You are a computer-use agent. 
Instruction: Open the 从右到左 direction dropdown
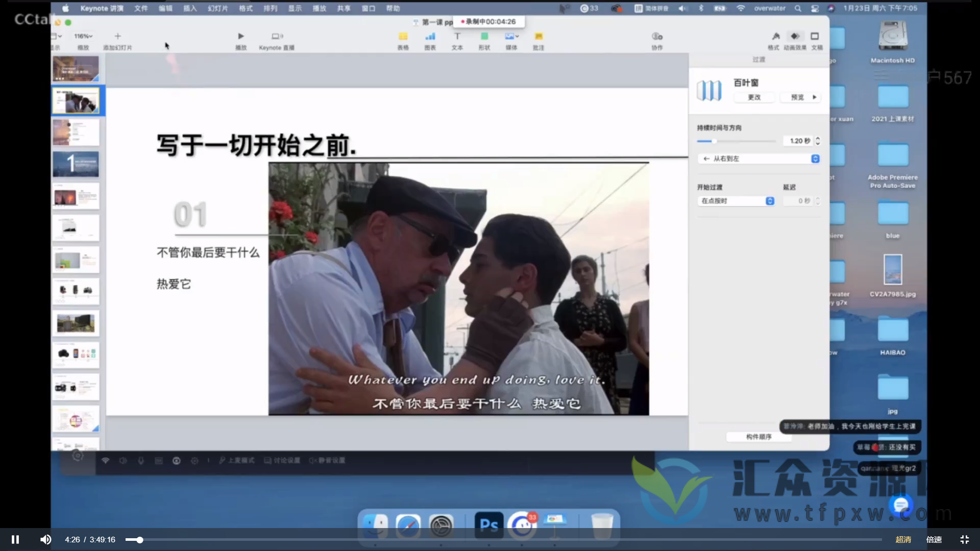click(x=758, y=159)
